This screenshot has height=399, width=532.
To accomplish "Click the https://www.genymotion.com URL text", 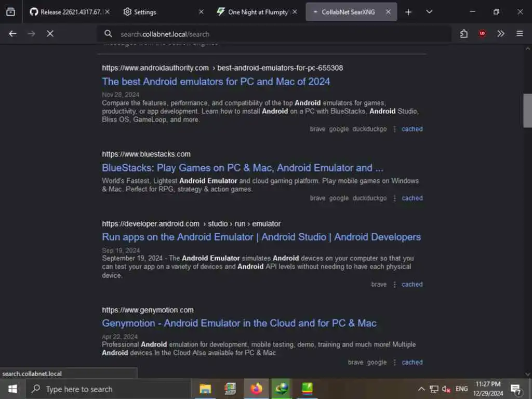I will tap(148, 310).
